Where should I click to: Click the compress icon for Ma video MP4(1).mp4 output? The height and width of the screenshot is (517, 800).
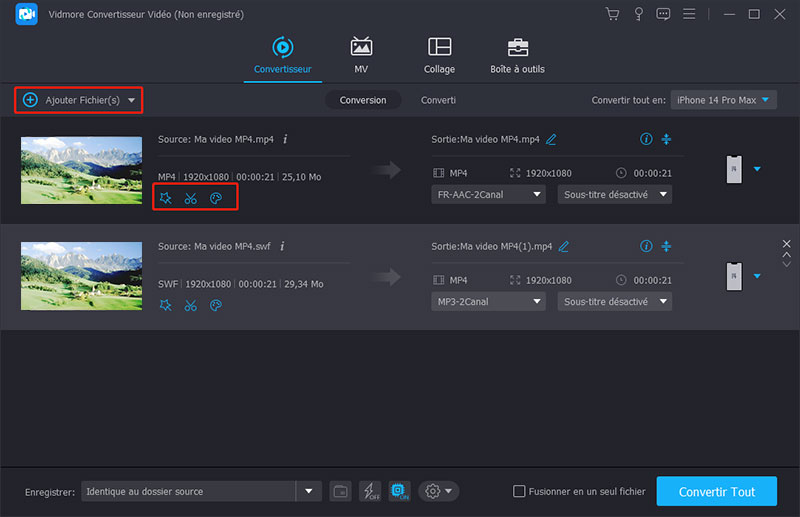point(667,246)
